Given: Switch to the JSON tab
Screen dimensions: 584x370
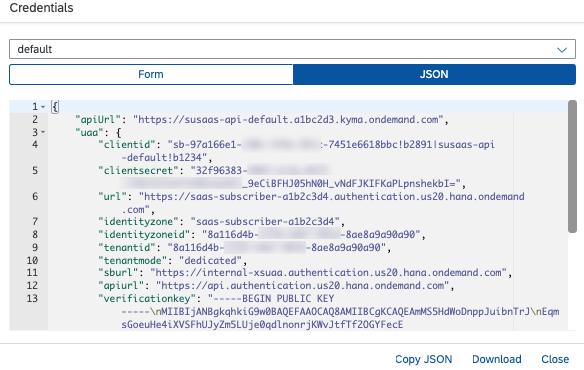Looking at the screenshot, I should point(434,74).
